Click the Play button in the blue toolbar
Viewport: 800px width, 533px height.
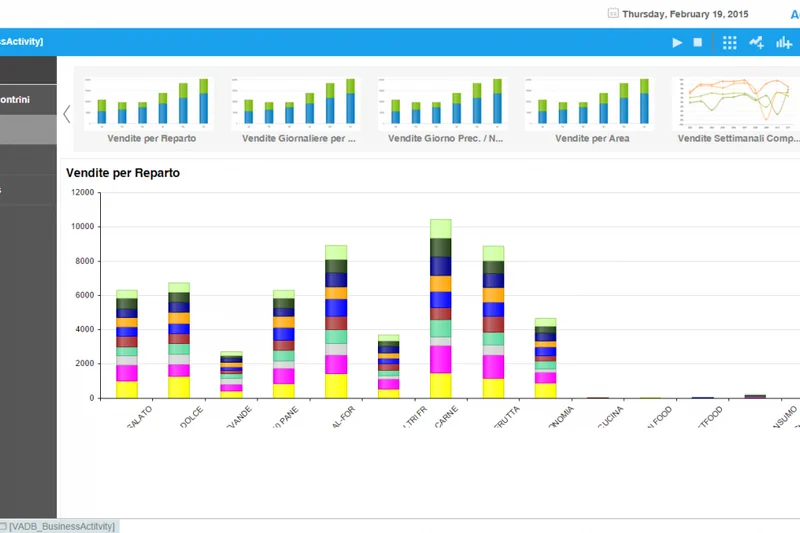(x=677, y=43)
